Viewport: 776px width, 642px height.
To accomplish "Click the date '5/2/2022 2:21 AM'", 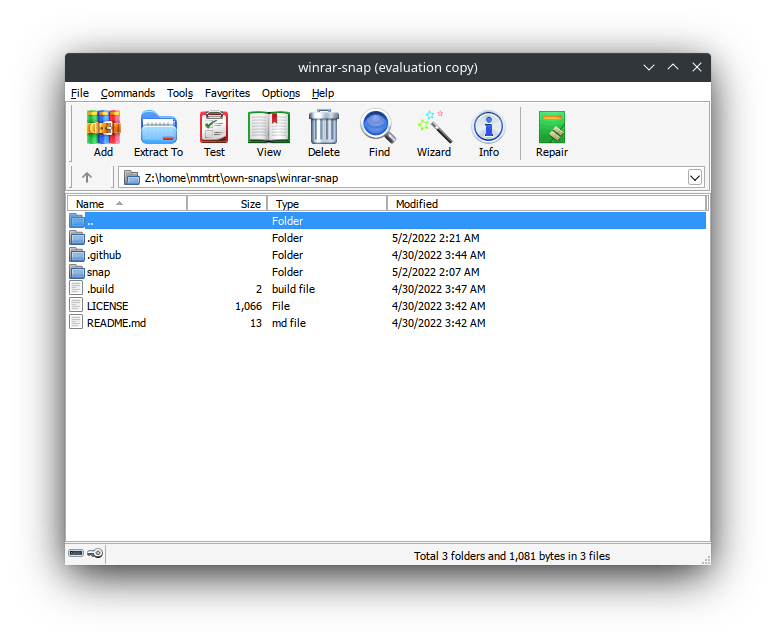I will tap(436, 238).
